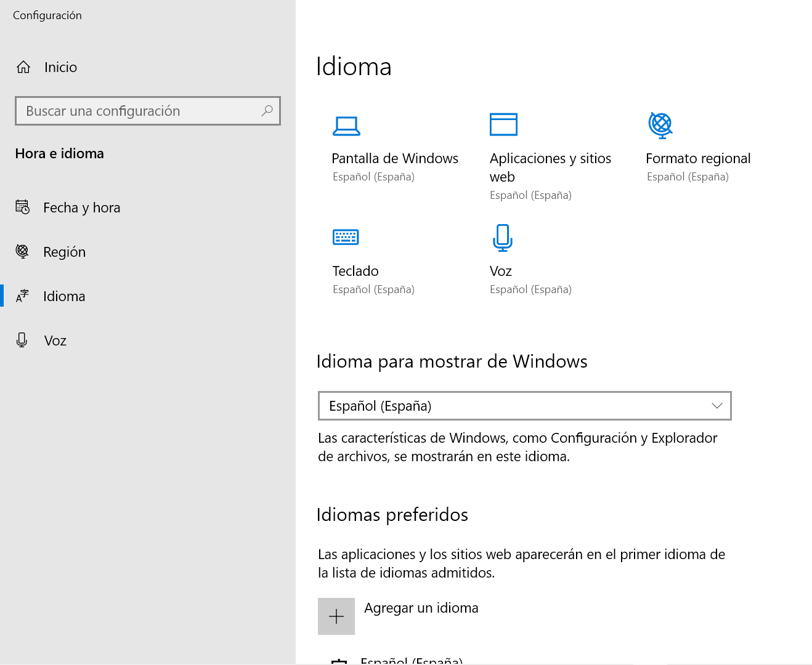Viewport: 812px width, 665px height.
Task: Click the Región globe icon in sidebar
Action: [x=22, y=251]
